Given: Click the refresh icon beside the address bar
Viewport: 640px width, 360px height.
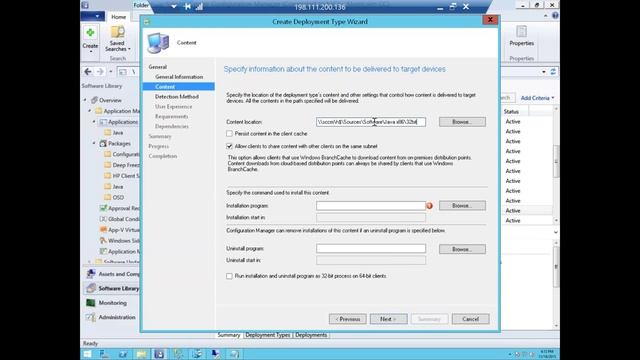Looking at the screenshot, I should 553,72.
